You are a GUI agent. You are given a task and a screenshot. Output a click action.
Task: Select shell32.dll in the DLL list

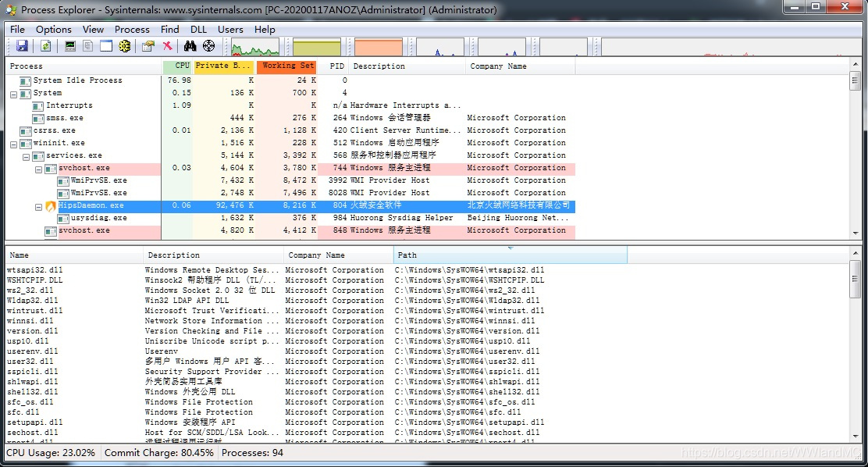pyautogui.click(x=32, y=392)
